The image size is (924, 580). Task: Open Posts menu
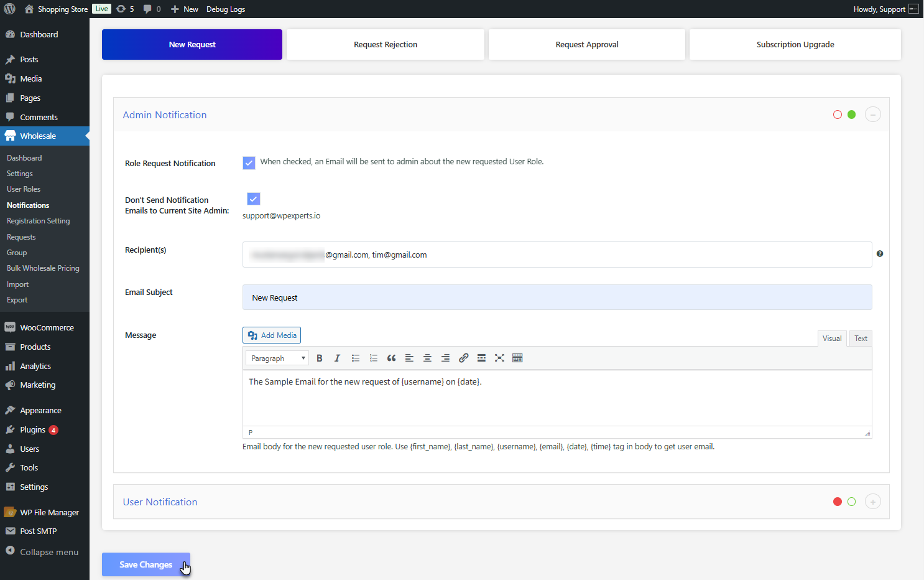[45, 59]
